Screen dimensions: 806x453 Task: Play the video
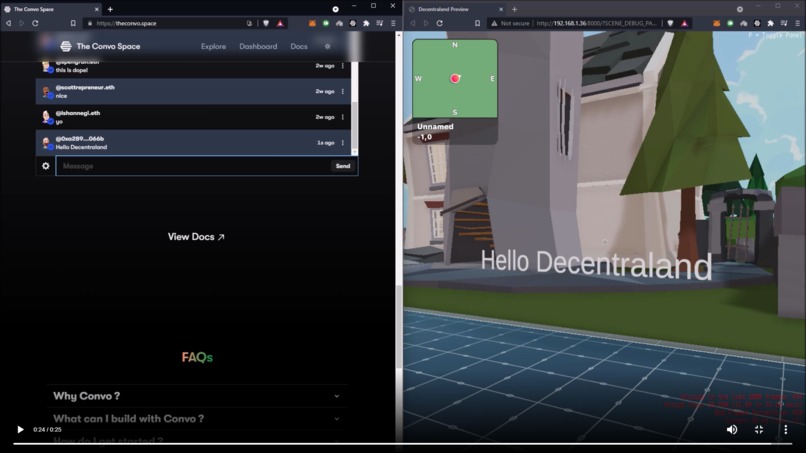tap(21, 429)
